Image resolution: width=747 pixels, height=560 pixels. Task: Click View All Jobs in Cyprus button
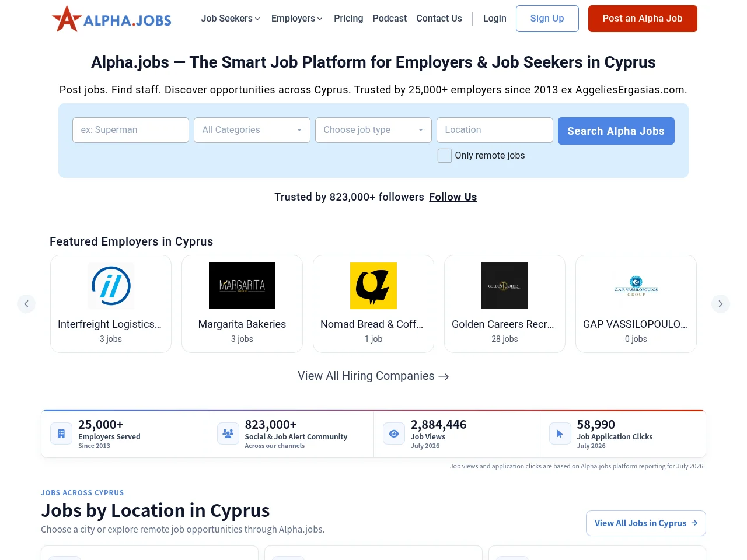pyautogui.click(x=646, y=523)
